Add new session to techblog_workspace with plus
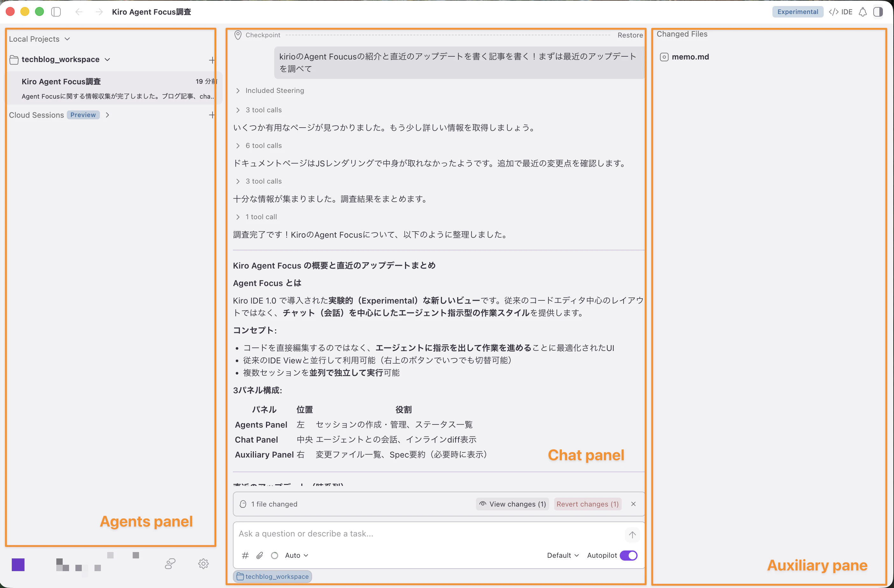The width and height of the screenshot is (894, 588). point(212,60)
